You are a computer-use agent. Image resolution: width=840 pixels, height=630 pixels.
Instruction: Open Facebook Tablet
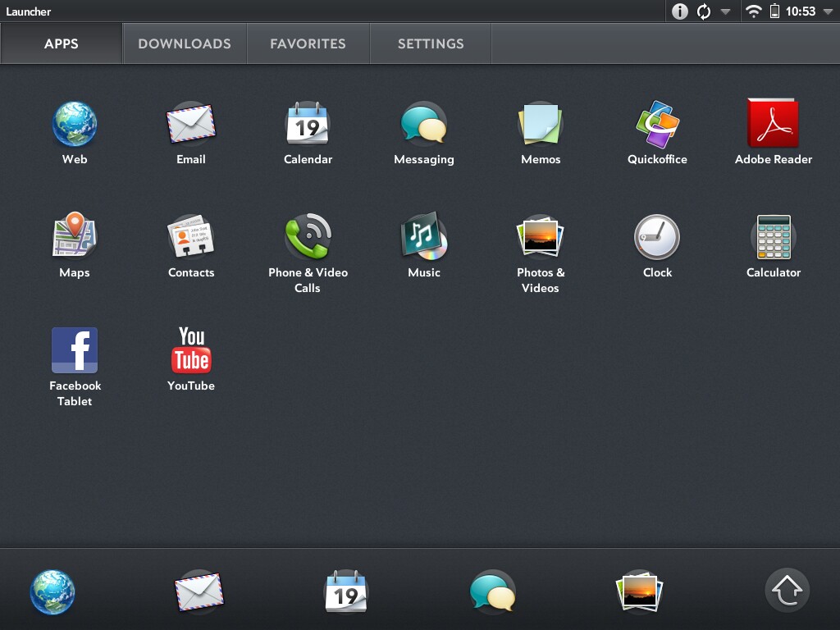point(75,350)
